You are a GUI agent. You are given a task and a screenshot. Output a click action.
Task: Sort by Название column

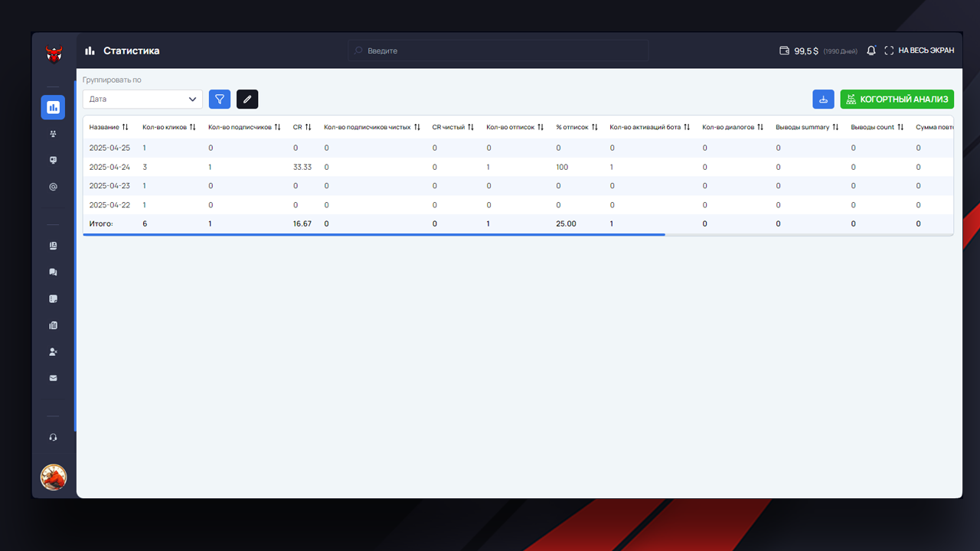click(109, 127)
